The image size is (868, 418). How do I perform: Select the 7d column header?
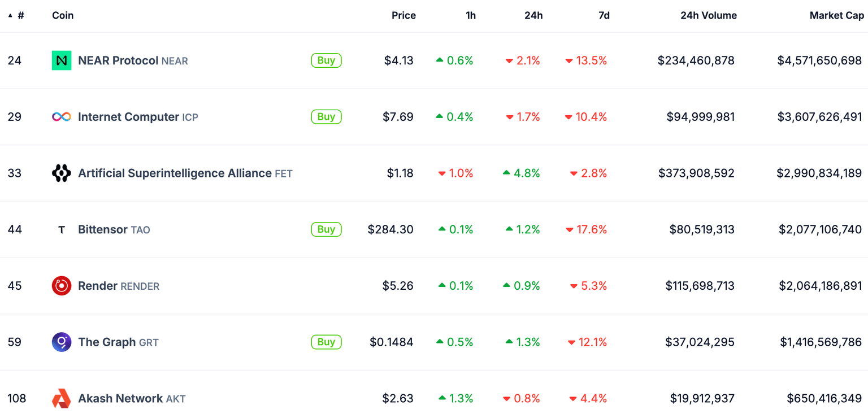coord(604,15)
